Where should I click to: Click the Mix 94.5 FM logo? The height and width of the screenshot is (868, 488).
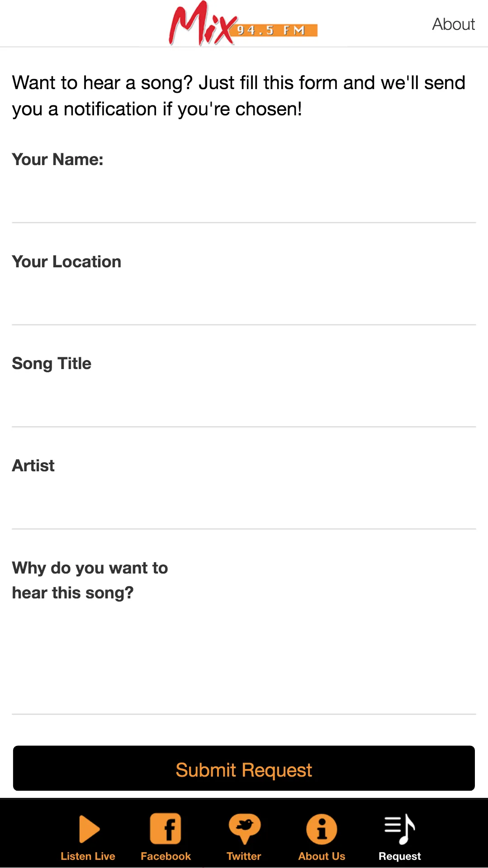[x=243, y=24]
